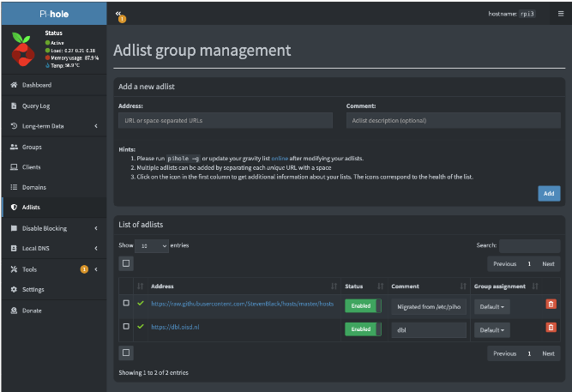This screenshot has width=572, height=392.
Task: Click the Pi-hole header title
Action: coord(54,14)
